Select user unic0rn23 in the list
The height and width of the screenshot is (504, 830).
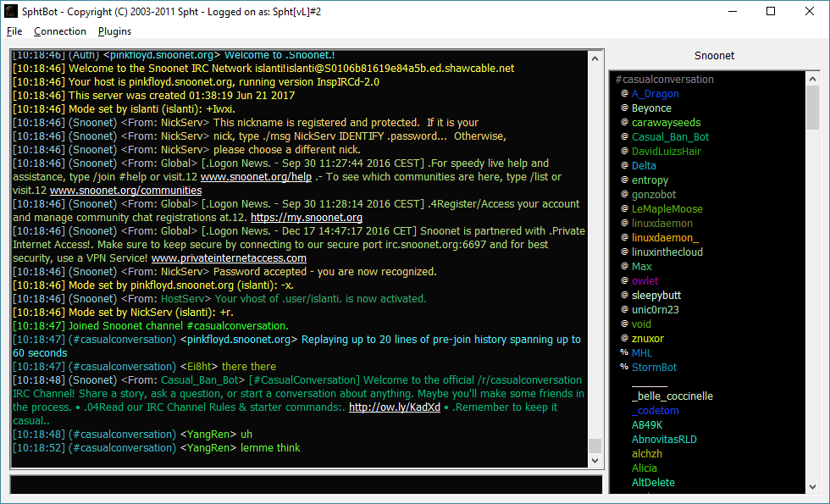[x=655, y=310]
